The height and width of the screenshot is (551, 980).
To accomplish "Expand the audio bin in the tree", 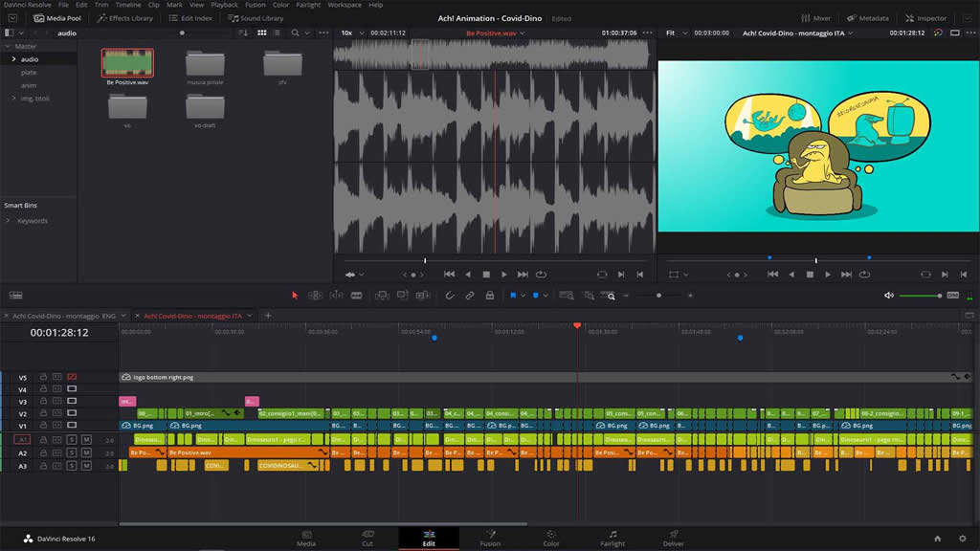I will pyautogui.click(x=13, y=58).
